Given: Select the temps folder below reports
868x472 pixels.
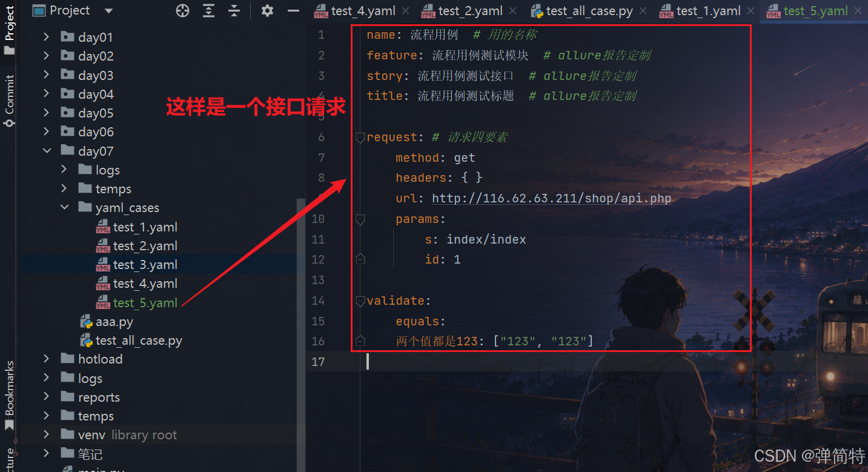Looking at the screenshot, I should 96,416.
